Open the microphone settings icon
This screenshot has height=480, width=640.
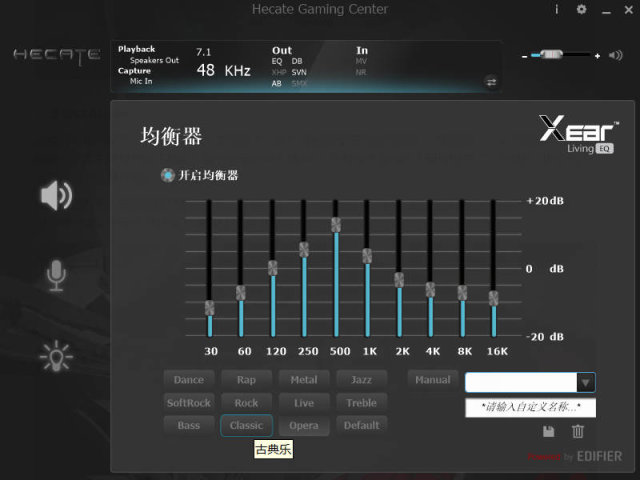pyautogui.click(x=56, y=276)
